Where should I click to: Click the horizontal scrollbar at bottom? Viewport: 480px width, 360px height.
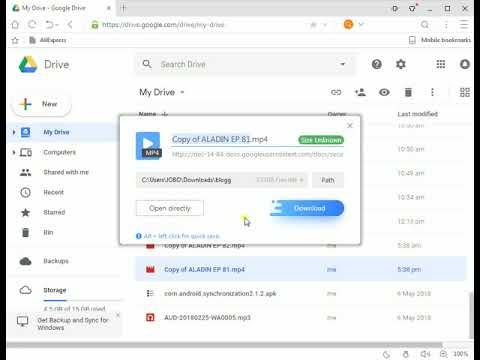point(224,345)
